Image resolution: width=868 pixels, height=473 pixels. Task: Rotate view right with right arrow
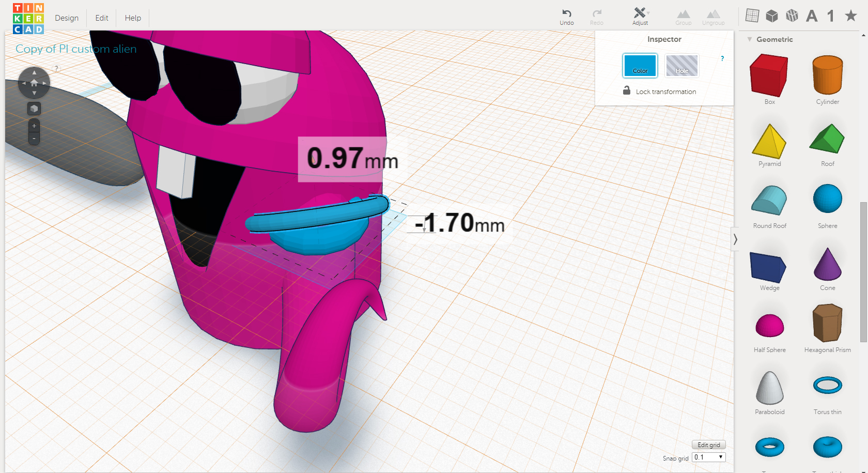pos(45,83)
